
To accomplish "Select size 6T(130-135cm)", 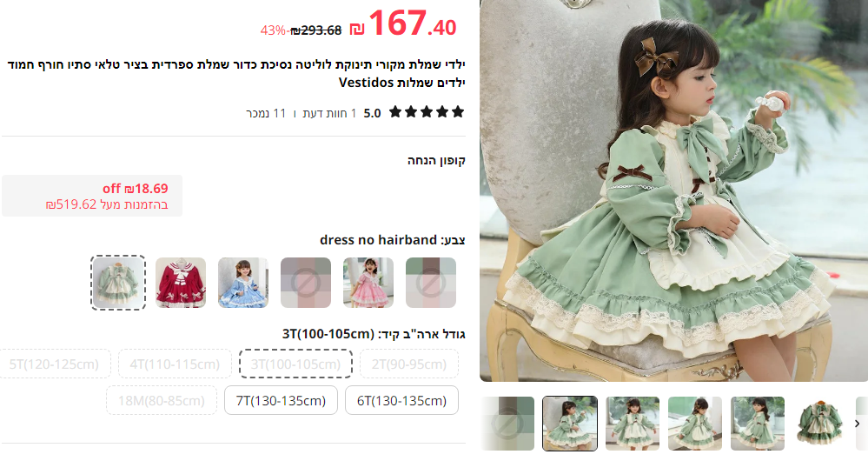I will [402, 400].
